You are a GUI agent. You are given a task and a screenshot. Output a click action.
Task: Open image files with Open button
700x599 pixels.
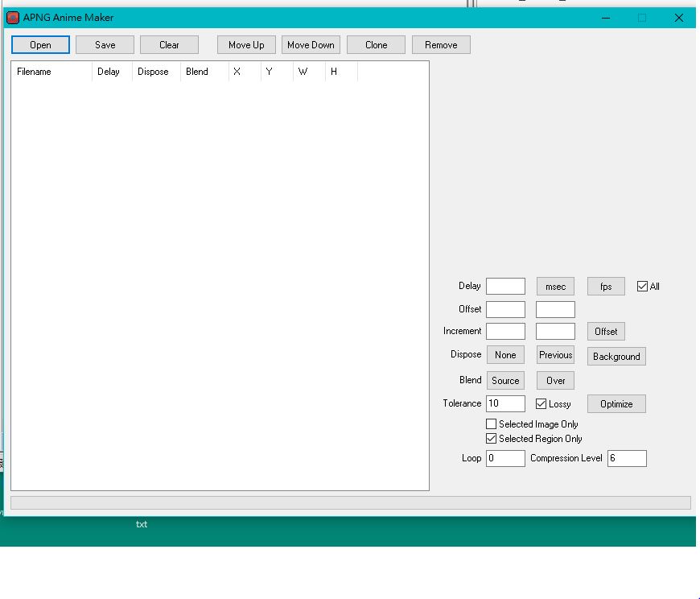click(40, 45)
